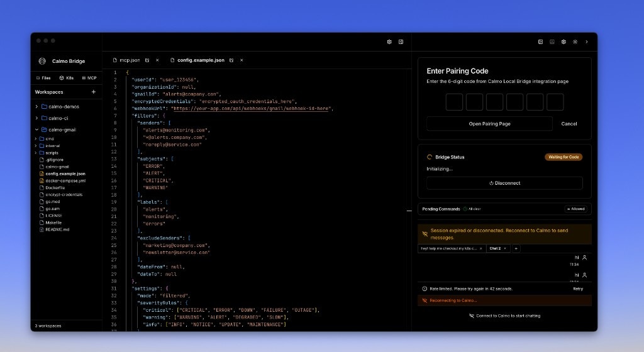Click the Allowed badge in Pending Commands
The width and height of the screenshot is (644, 352).
click(576, 209)
